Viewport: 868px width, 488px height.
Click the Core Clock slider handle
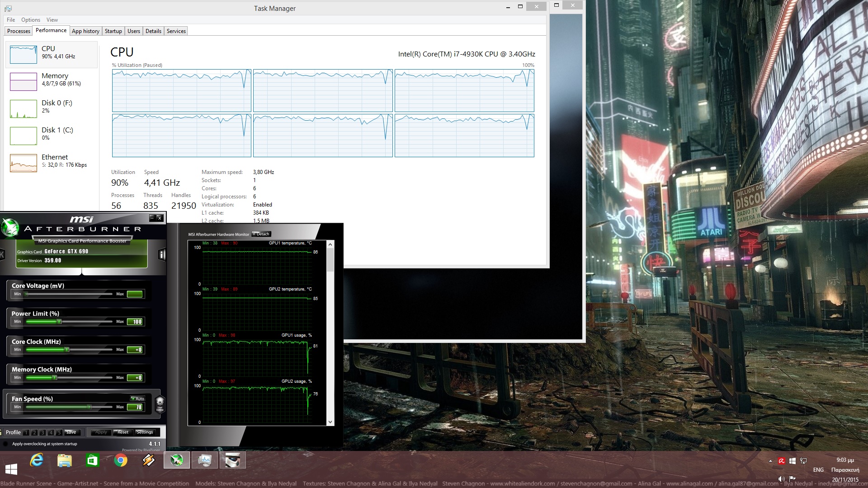(x=67, y=349)
